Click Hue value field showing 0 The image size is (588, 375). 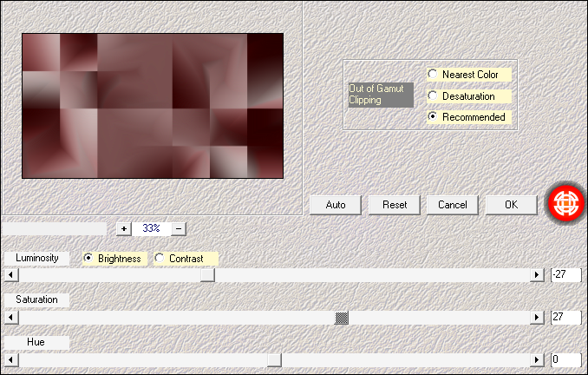[566, 360]
